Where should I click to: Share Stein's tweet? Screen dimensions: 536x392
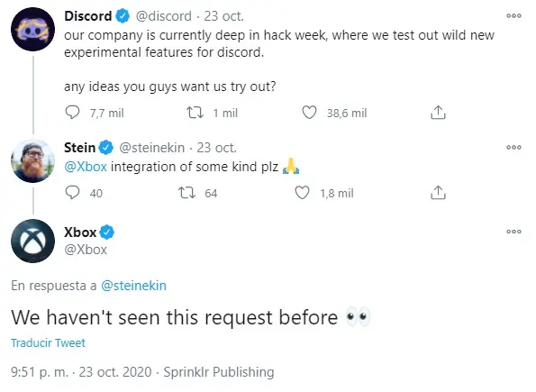[438, 193]
